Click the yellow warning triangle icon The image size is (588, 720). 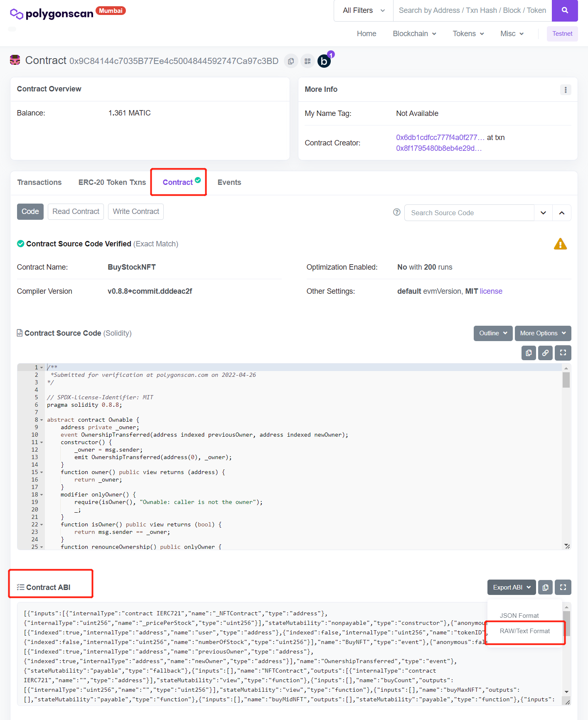(x=560, y=244)
